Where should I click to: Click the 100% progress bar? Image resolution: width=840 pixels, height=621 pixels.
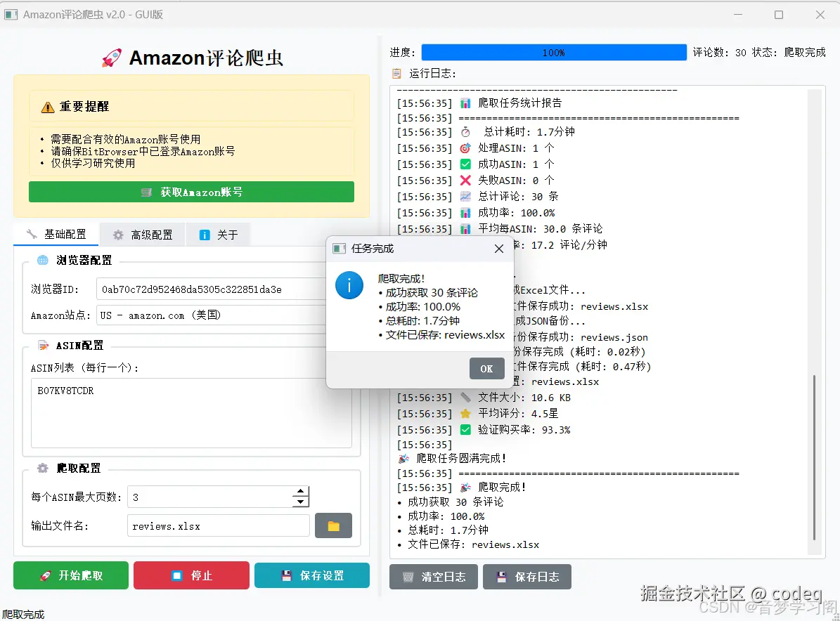coord(554,52)
